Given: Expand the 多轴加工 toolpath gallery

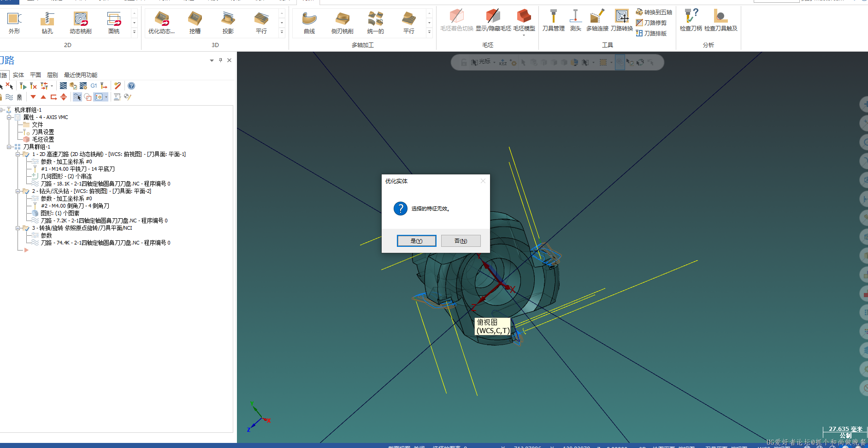Looking at the screenshot, I should (x=430, y=32).
